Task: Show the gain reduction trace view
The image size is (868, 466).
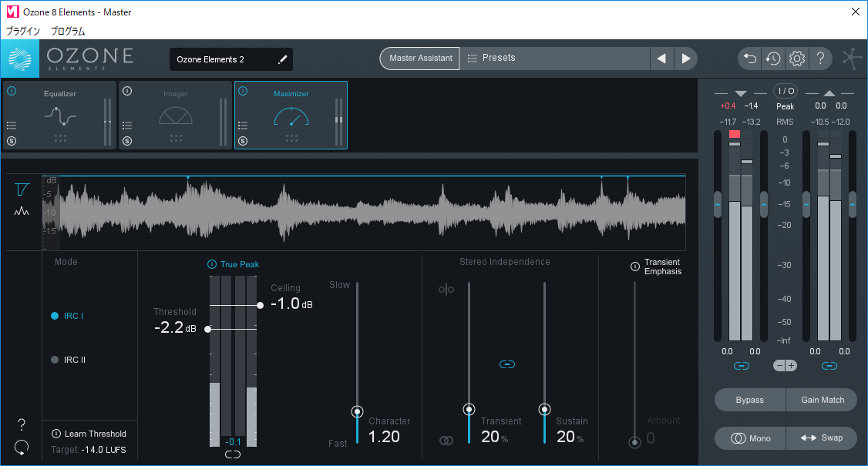Action: pos(22,189)
